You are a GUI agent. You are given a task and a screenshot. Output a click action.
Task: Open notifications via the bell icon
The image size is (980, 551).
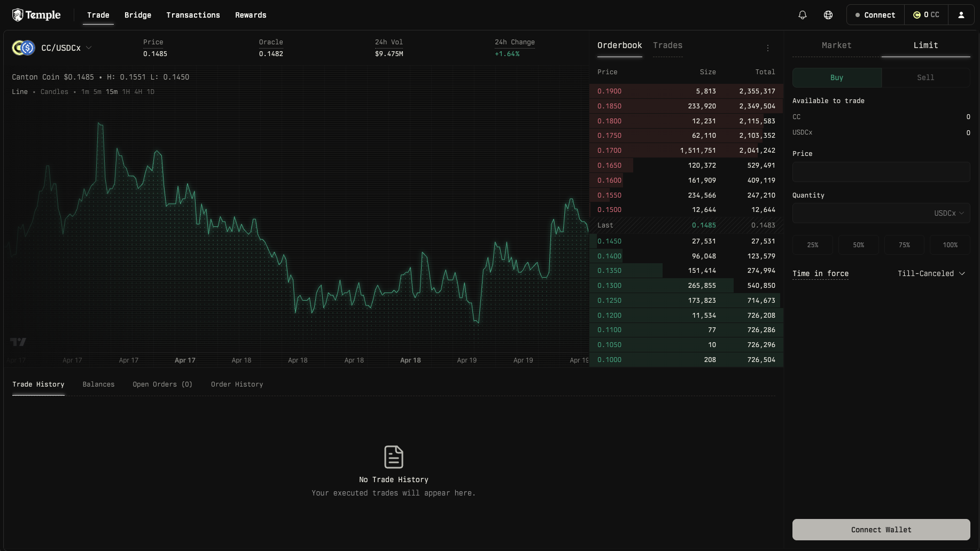click(802, 15)
